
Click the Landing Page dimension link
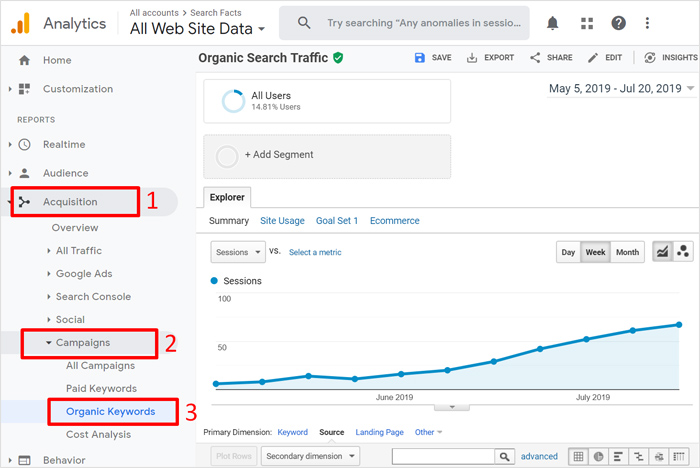pos(379,432)
